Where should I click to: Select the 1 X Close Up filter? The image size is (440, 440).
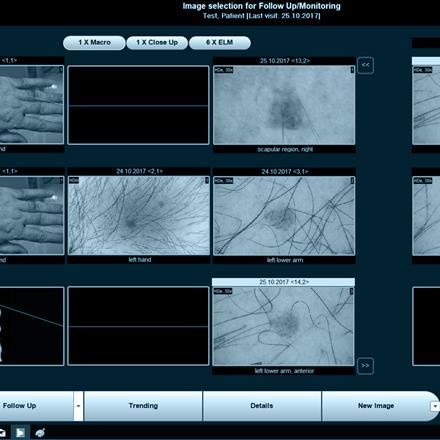[x=157, y=43]
